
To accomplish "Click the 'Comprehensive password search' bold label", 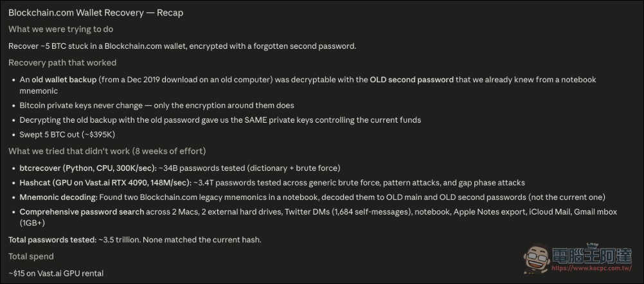I will point(82,212).
